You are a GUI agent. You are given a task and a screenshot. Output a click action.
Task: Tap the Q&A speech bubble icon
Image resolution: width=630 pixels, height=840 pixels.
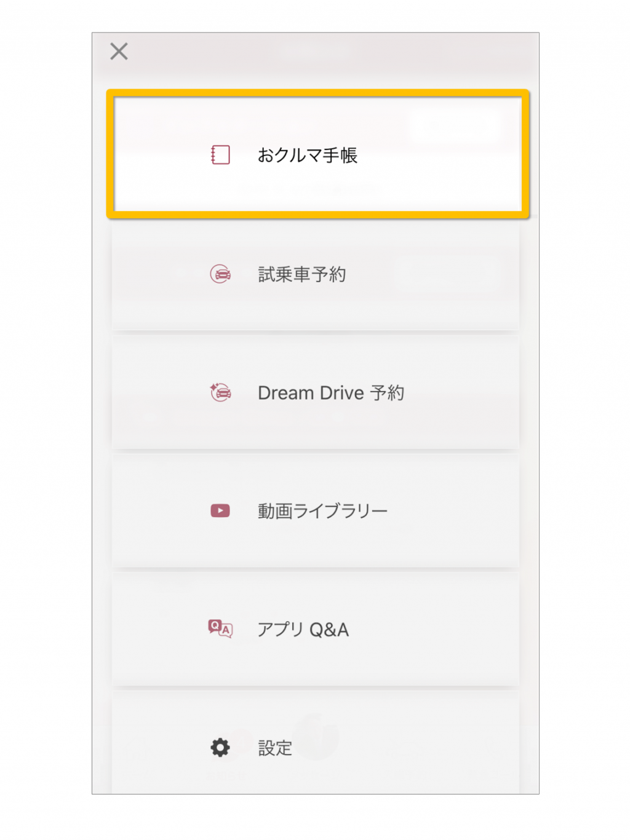220,628
